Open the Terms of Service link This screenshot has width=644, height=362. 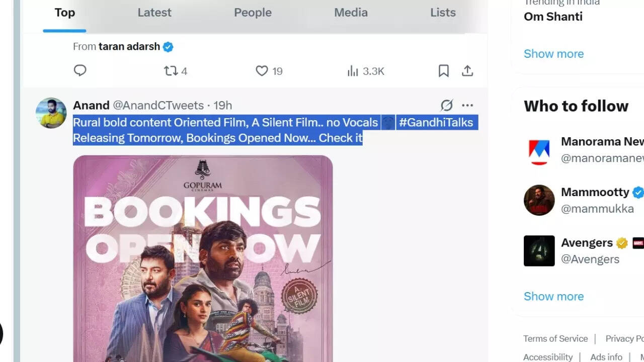(555, 338)
